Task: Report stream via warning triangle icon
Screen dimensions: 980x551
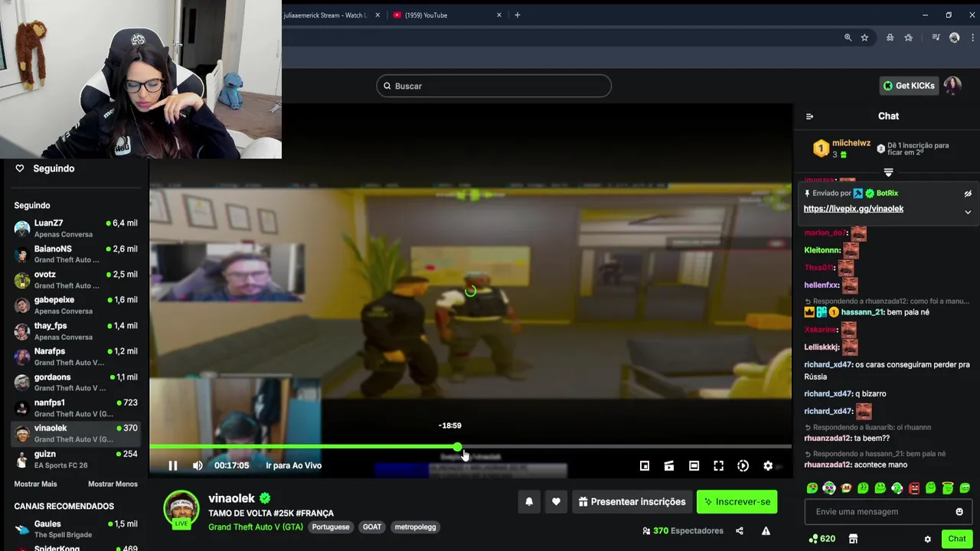Action: pyautogui.click(x=766, y=531)
